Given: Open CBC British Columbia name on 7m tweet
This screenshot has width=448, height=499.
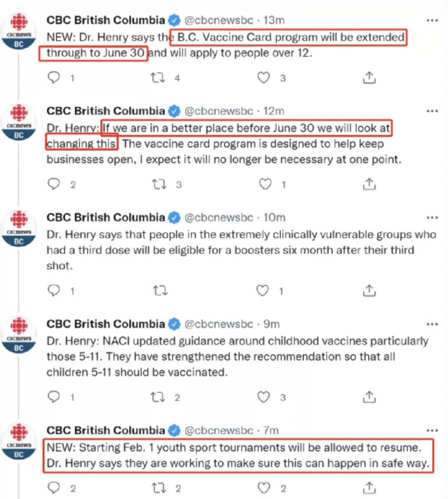Looking at the screenshot, I should [x=105, y=430].
